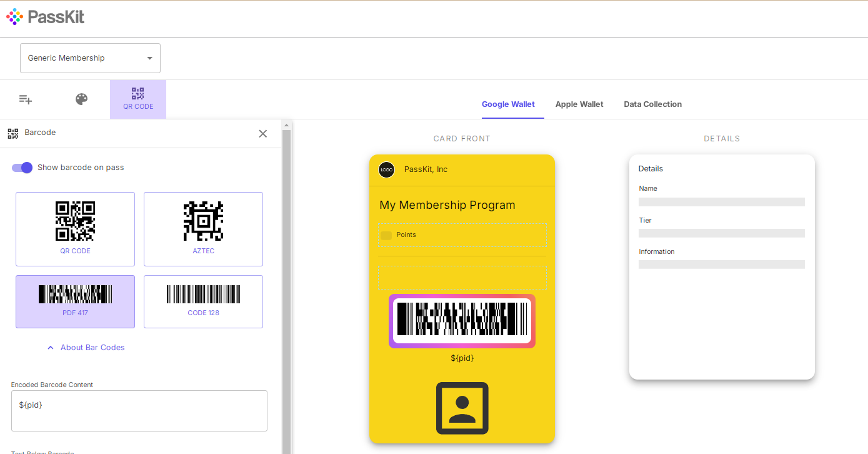Viewport: 868px width, 454px height.
Task: Switch to the Data Collection tab
Action: click(652, 104)
